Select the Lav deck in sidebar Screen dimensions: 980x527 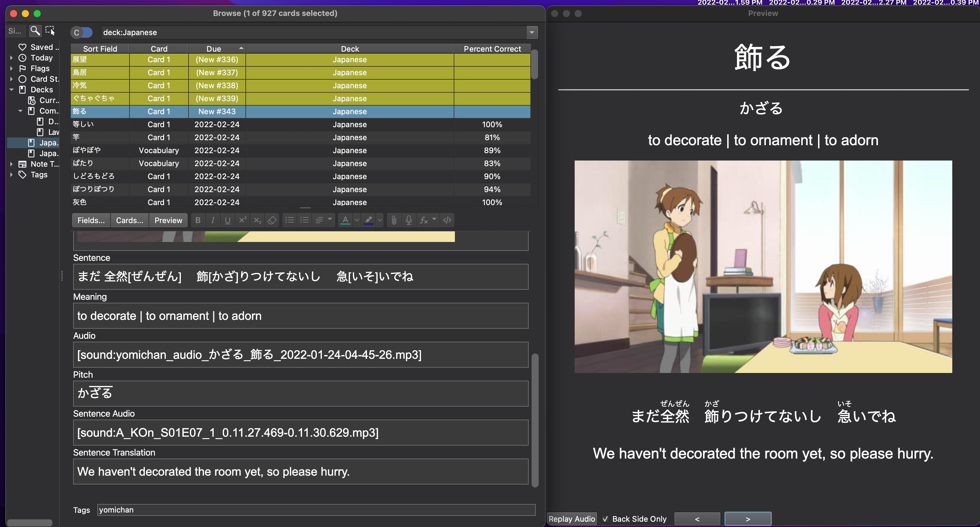(48, 132)
